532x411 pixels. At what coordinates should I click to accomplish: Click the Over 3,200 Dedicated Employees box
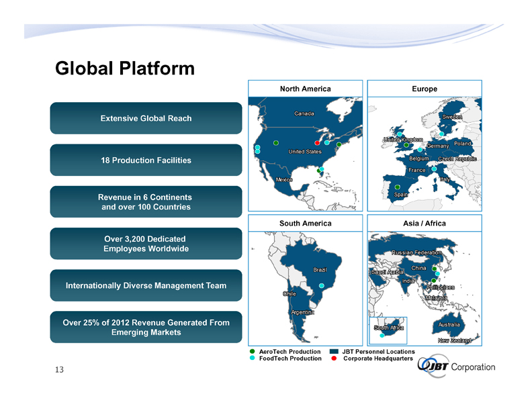(146, 244)
